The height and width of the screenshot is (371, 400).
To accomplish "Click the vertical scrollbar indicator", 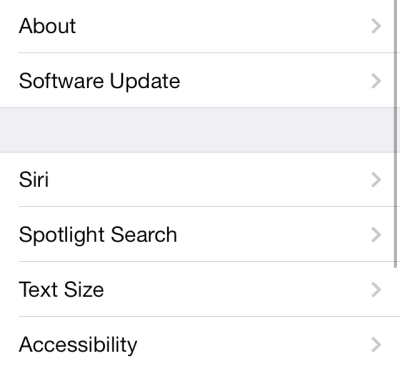I will 396,133.
